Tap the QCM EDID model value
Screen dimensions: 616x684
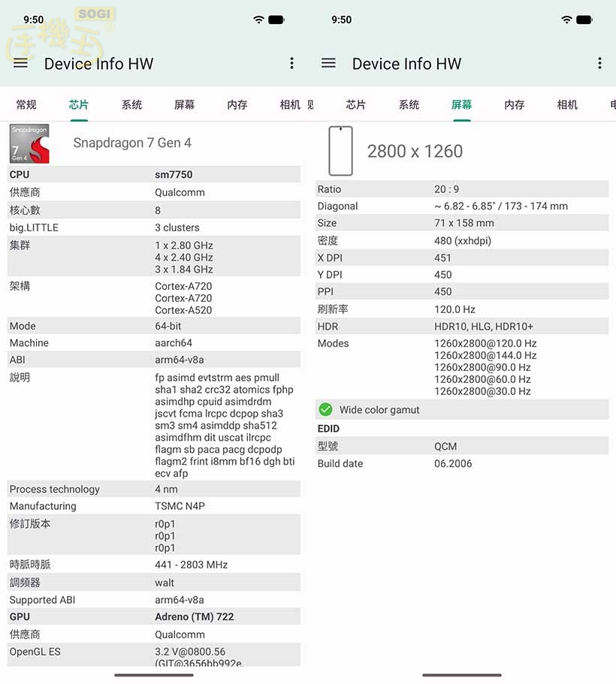click(445, 446)
